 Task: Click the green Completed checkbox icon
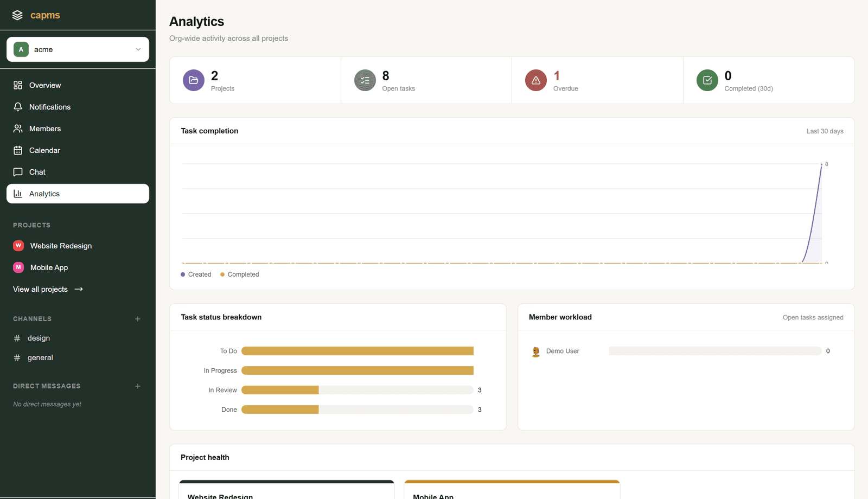coord(707,80)
